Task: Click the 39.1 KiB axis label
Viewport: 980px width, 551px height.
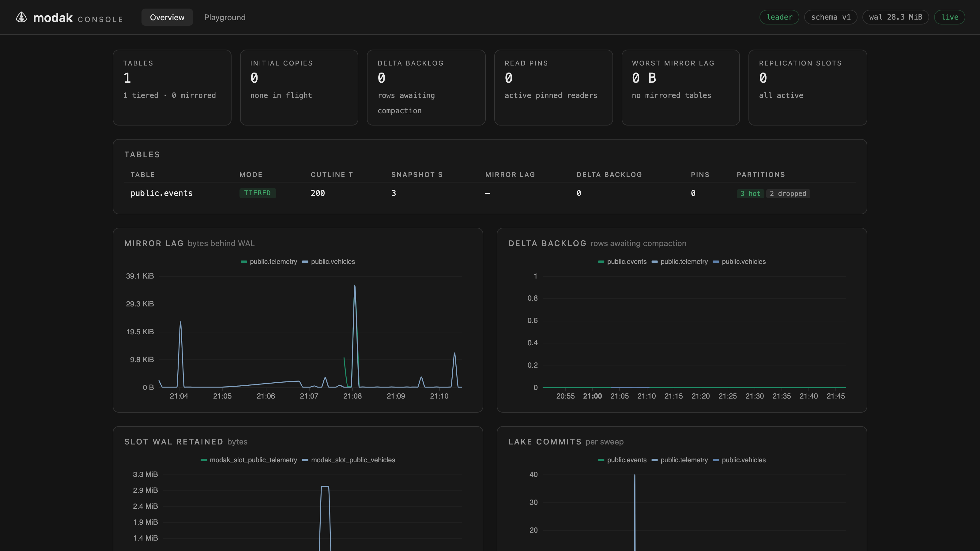Action: (140, 276)
